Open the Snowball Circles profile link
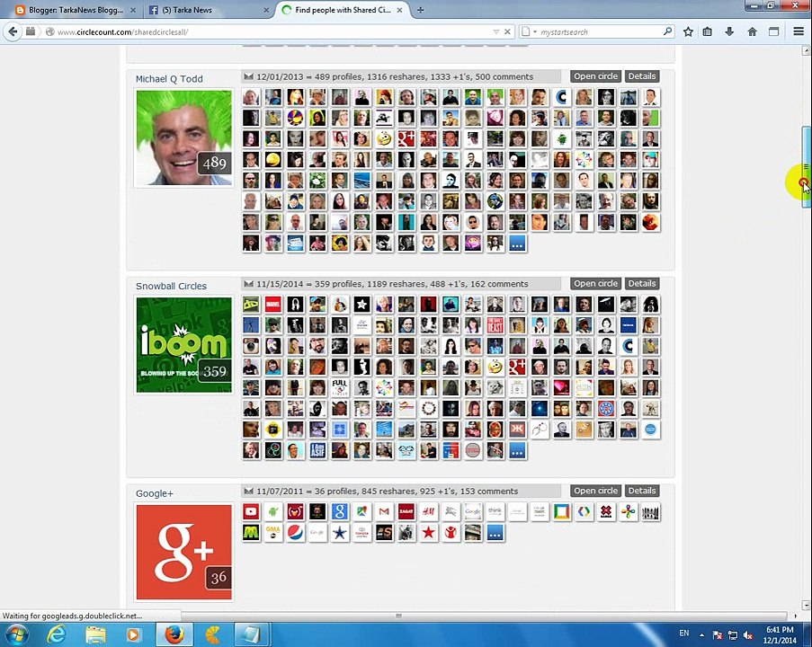Screen dimensions: 812x647 [171, 287]
